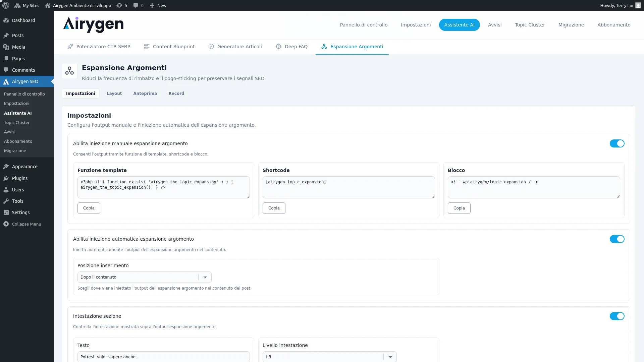
Task: Click the Airygen logo in header
Action: 93,24
